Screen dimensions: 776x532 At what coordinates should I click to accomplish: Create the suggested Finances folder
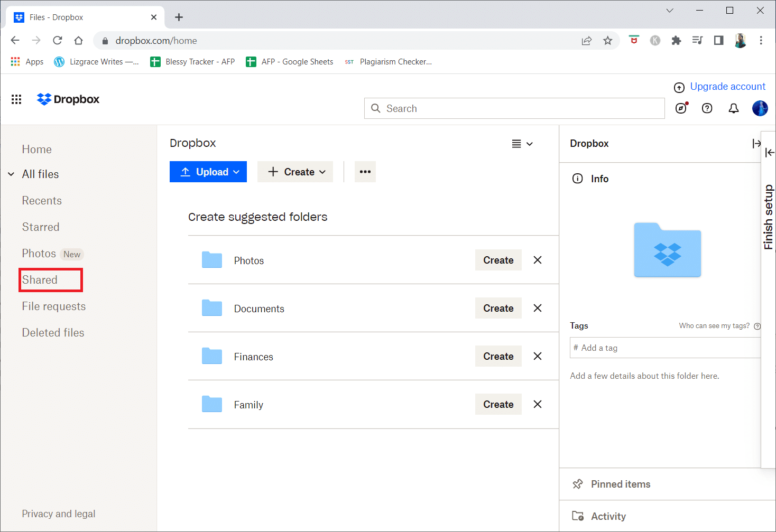tap(498, 356)
